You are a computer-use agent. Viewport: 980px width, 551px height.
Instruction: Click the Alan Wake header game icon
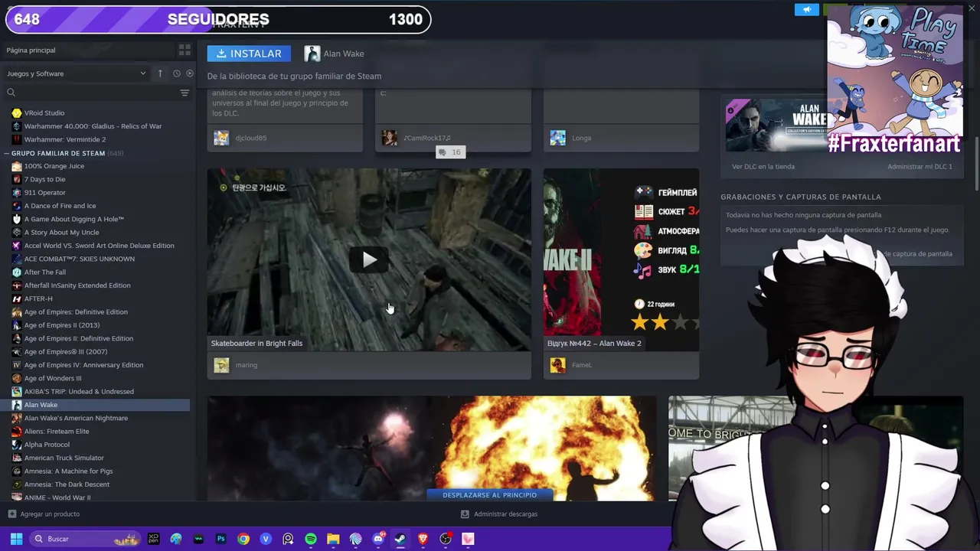pos(312,54)
